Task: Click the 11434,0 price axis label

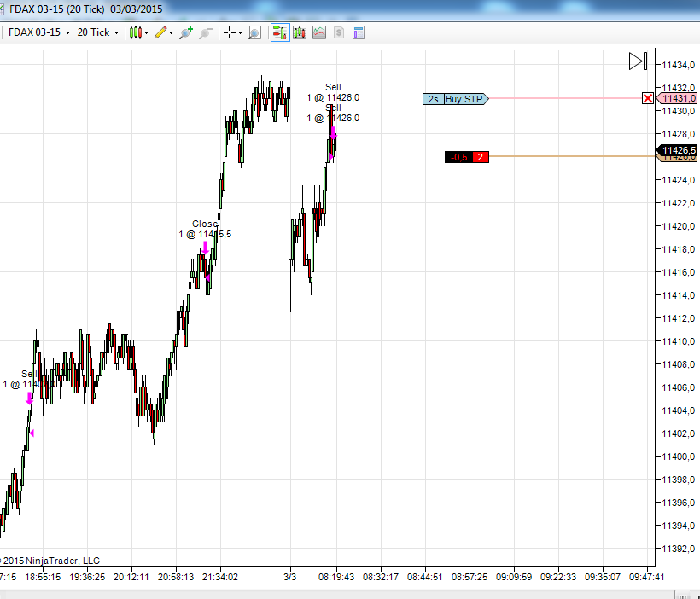Action: [678, 65]
